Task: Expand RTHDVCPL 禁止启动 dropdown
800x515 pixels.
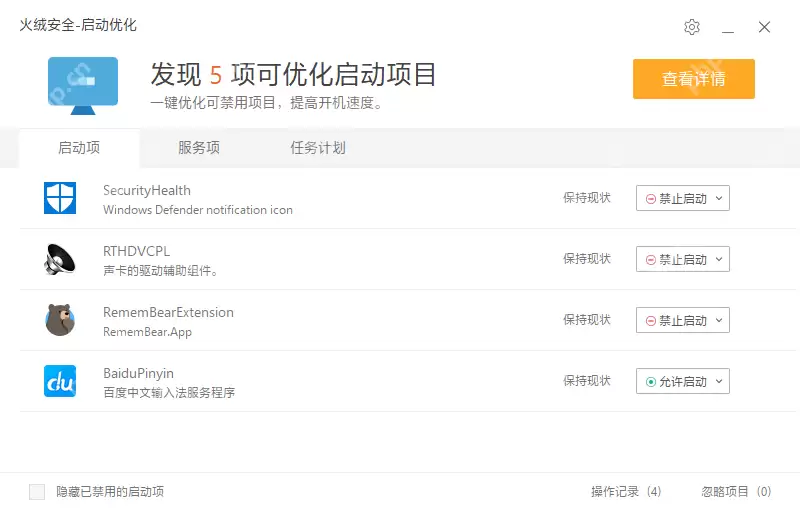Action: (x=683, y=259)
